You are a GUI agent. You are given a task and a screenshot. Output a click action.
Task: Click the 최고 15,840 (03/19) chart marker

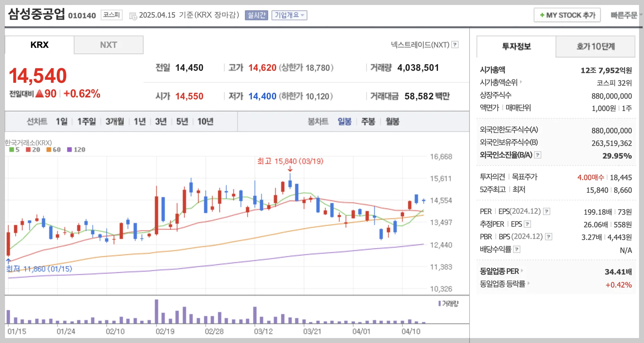pyautogui.click(x=290, y=161)
